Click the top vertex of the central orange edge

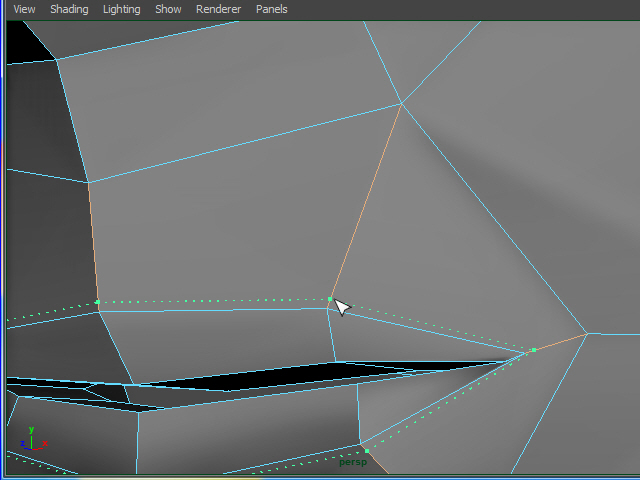coord(401,103)
